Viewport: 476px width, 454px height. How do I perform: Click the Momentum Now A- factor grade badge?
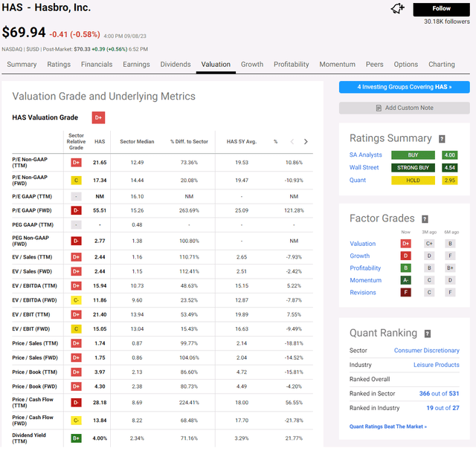[x=405, y=280]
